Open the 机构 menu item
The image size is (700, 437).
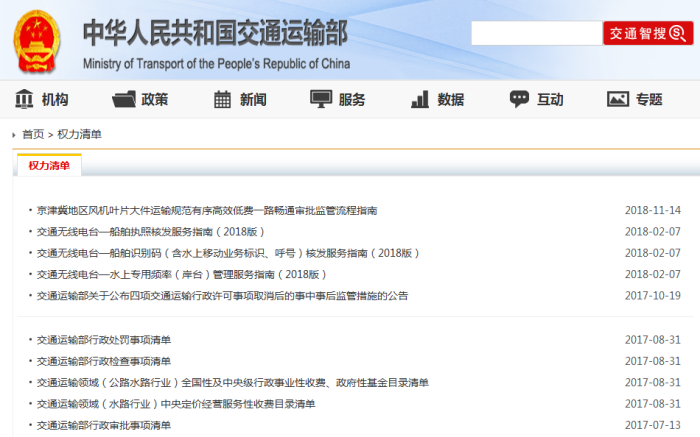point(55,99)
